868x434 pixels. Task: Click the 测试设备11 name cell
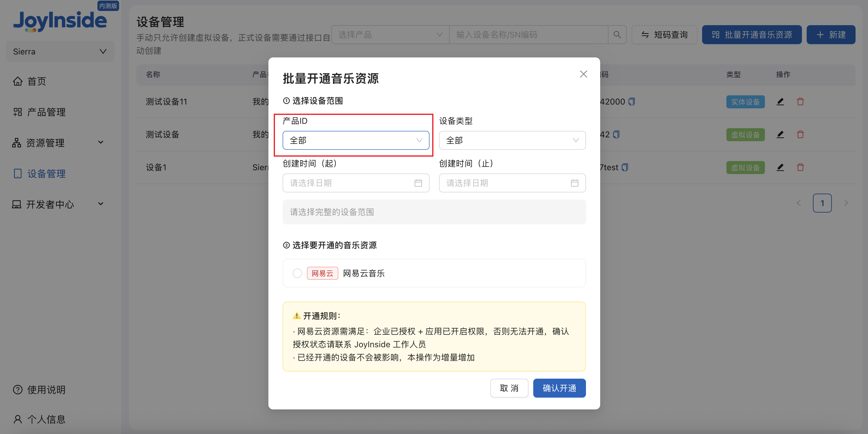(x=166, y=101)
